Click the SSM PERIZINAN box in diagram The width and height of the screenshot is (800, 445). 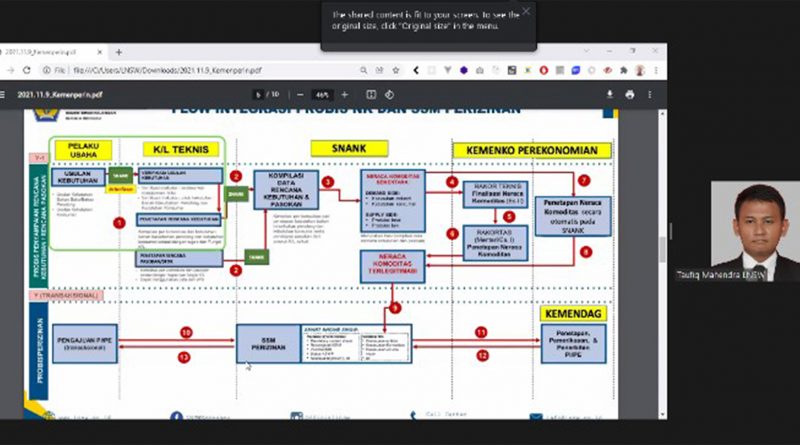click(x=267, y=342)
